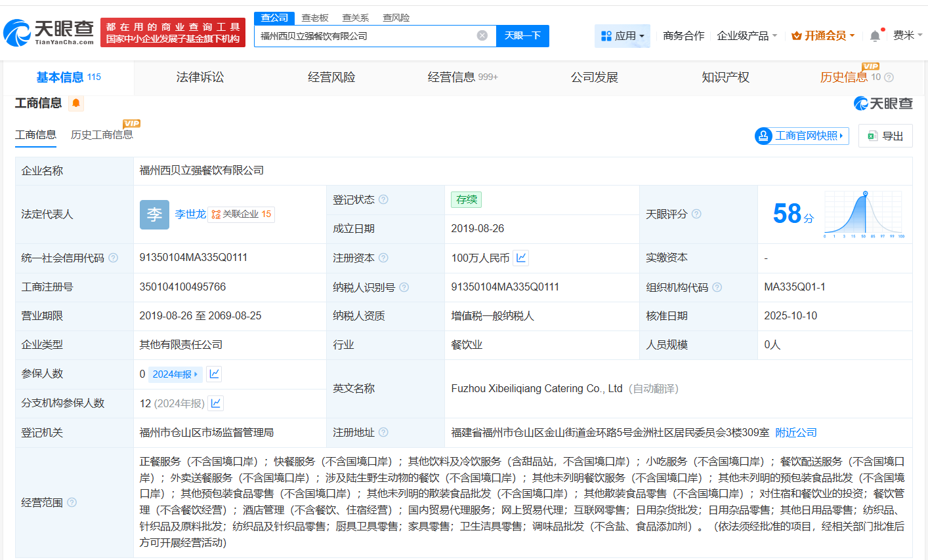The height and width of the screenshot is (560, 928).
Task: Click the Excel icon in 导出 button
Action: pyautogui.click(x=873, y=136)
